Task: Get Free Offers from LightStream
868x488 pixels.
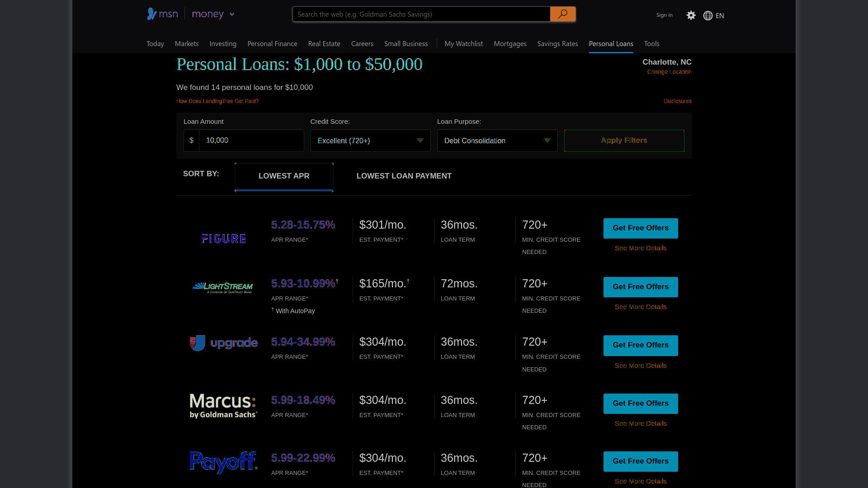Action: click(x=641, y=287)
